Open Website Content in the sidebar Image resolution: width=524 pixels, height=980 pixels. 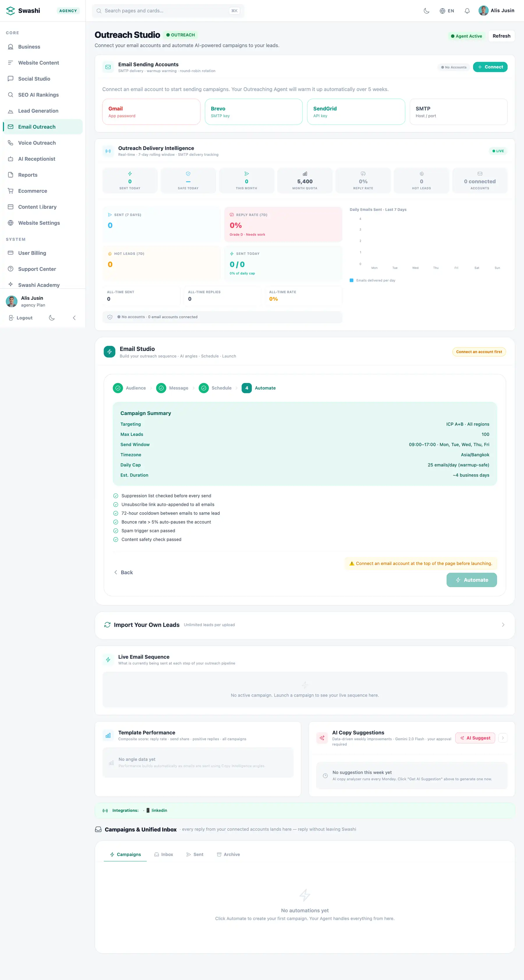tap(43, 63)
